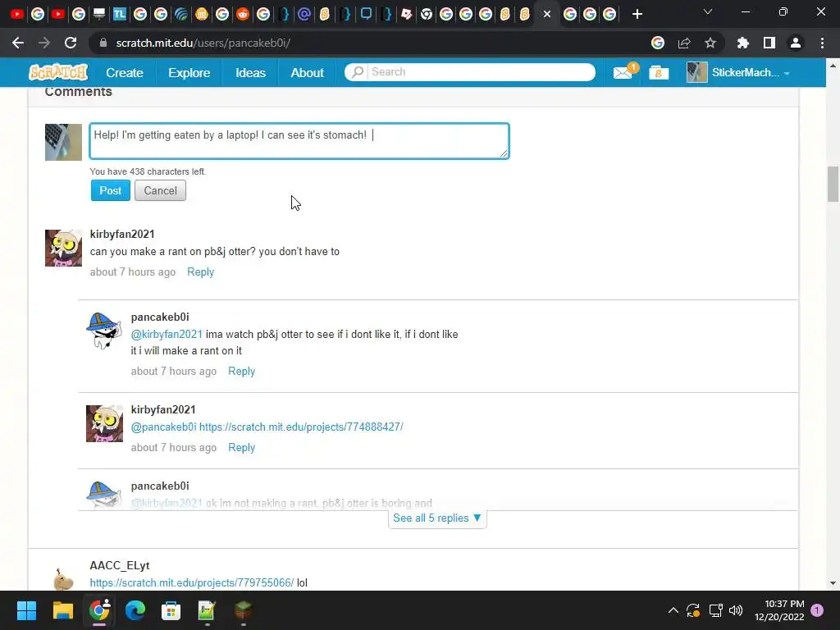Viewport: 840px width, 630px height.
Task: Open the Chrome profile avatar icon
Action: point(796,43)
